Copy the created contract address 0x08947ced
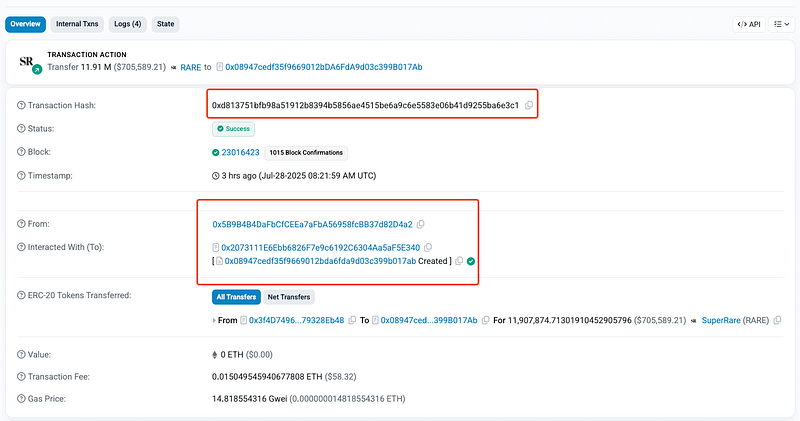Viewport: 800px width, 421px height. click(x=459, y=261)
